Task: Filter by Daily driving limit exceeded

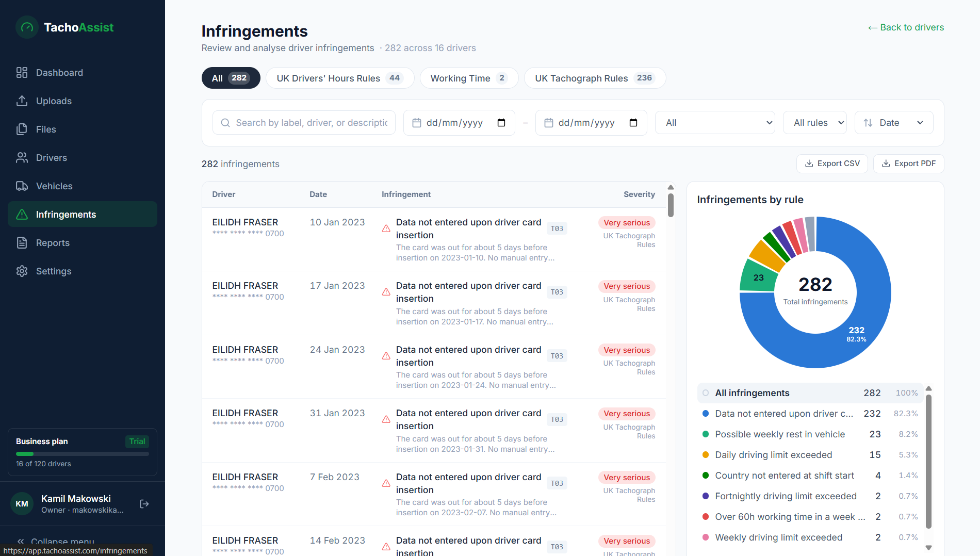Action: (810, 455)
